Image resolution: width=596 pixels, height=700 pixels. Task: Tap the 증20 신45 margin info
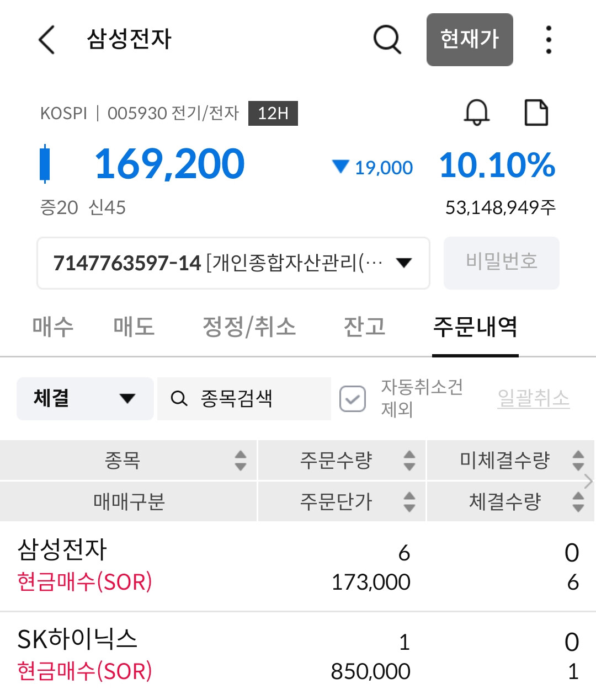tap(83, 207)
